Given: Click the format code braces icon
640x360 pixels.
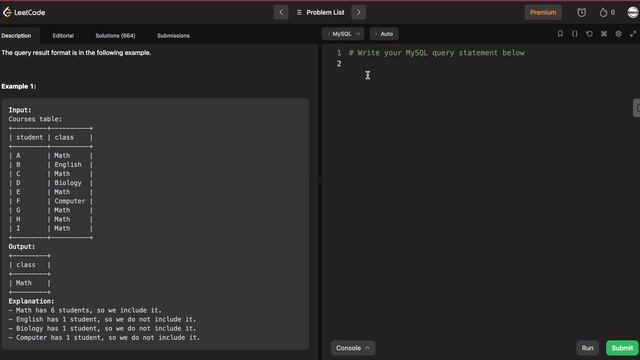Looking at the screenshot, I should point(575,34).
